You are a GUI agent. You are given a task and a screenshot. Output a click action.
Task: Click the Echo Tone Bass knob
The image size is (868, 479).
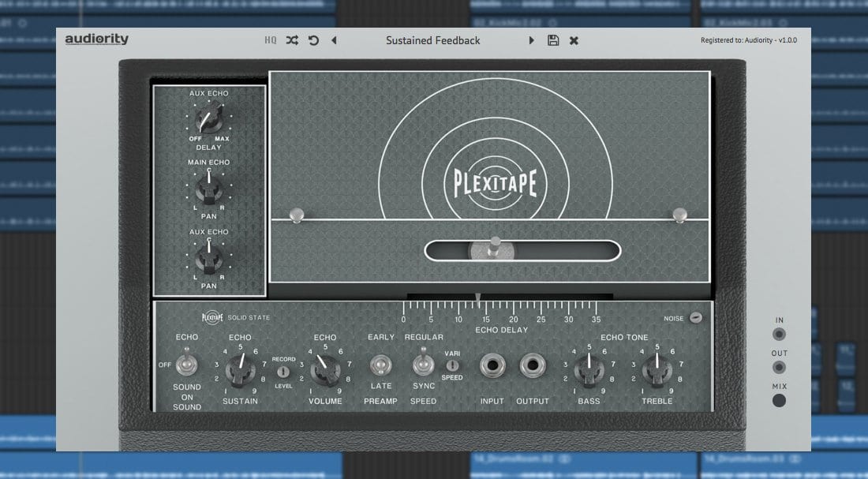click(589, 370)
